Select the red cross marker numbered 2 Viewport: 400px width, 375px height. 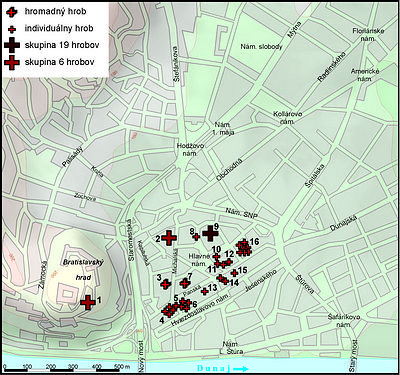pyautogui.click(x=169, y=238)
